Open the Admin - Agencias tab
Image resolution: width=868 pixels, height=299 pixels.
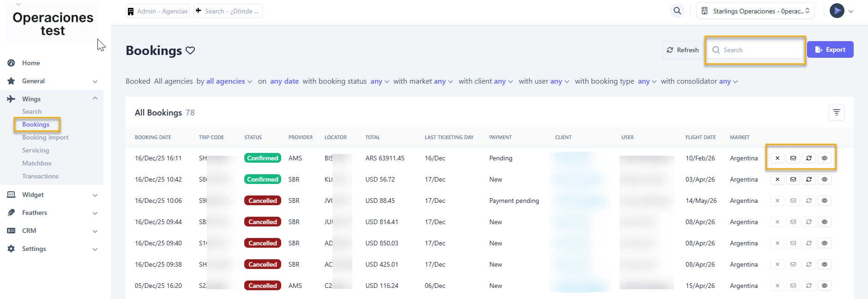click(158, 11)
